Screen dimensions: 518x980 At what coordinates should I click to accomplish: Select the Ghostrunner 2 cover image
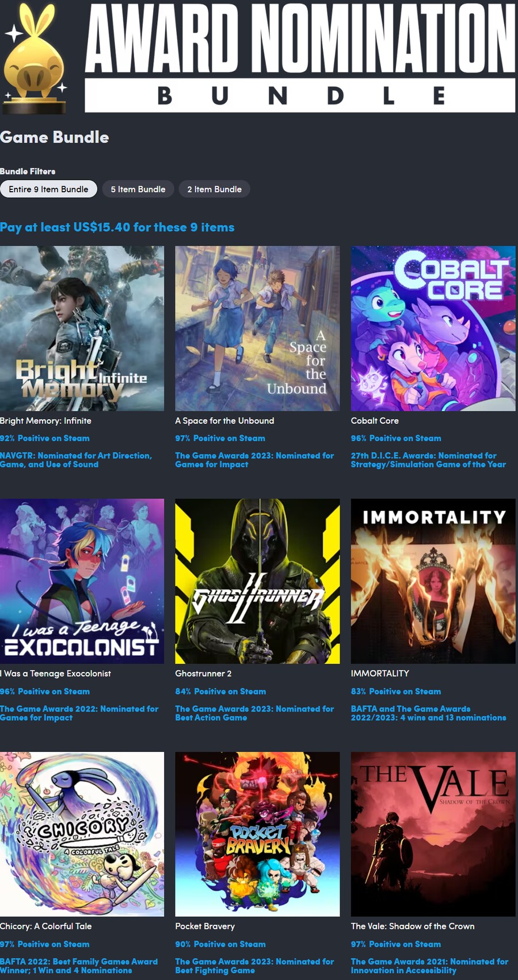257,581
